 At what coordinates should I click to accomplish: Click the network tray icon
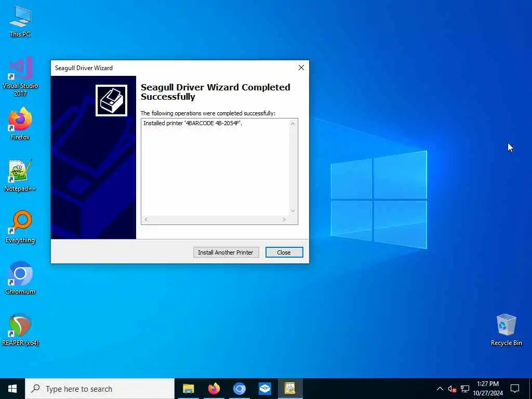pyautogui.click(x=465, y=389)
